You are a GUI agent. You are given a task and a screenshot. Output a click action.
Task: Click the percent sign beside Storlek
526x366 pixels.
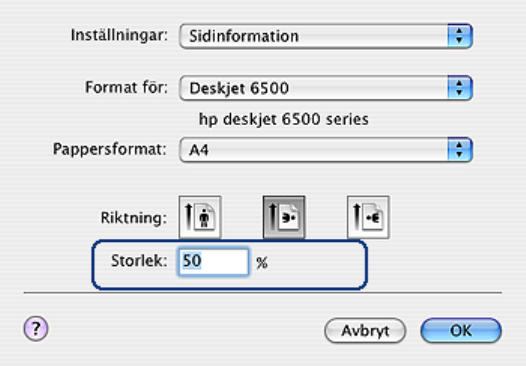click(x=262, y=263)
